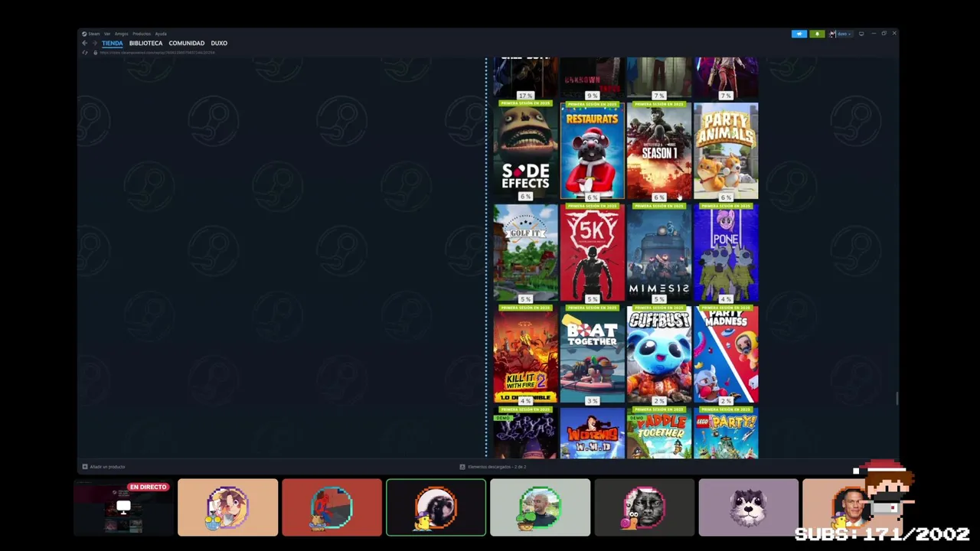
Task: Switch to the BIBLIOTECA tab
Action: pos(145,43)
